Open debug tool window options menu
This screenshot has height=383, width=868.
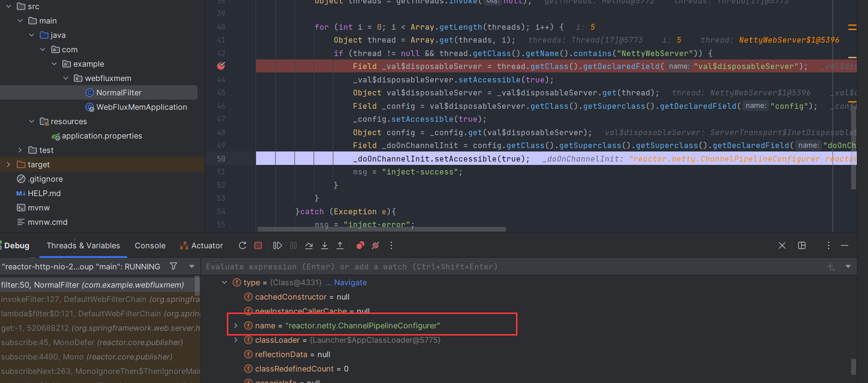pyautogui.click(x=829, y=245)
